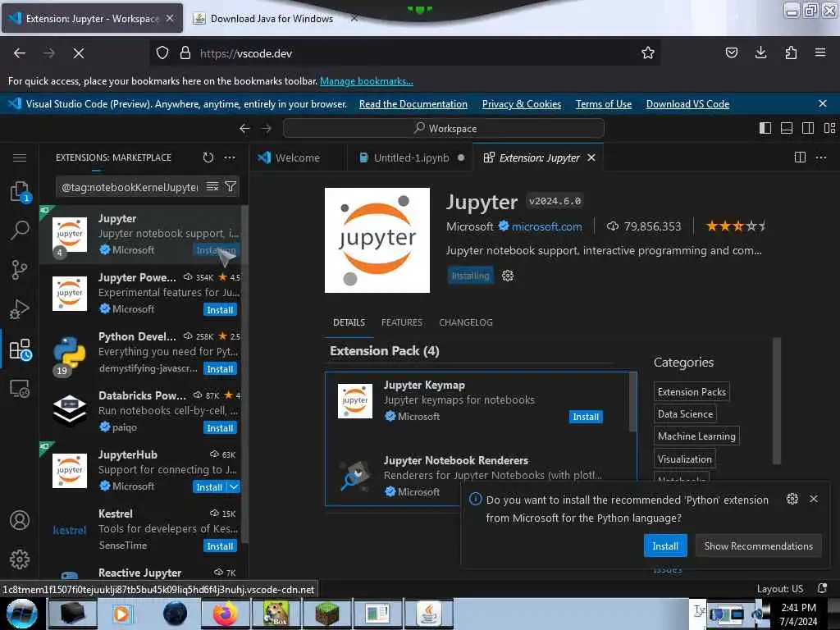Open the DETAILS tab
This screenshot has width=840, height=630.
[349, 322]
